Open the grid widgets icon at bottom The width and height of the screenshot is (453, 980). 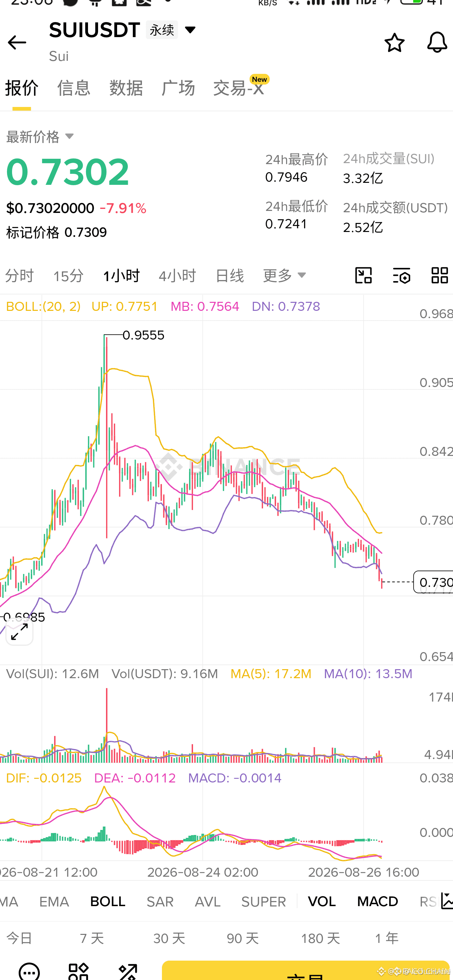point(78,971)
